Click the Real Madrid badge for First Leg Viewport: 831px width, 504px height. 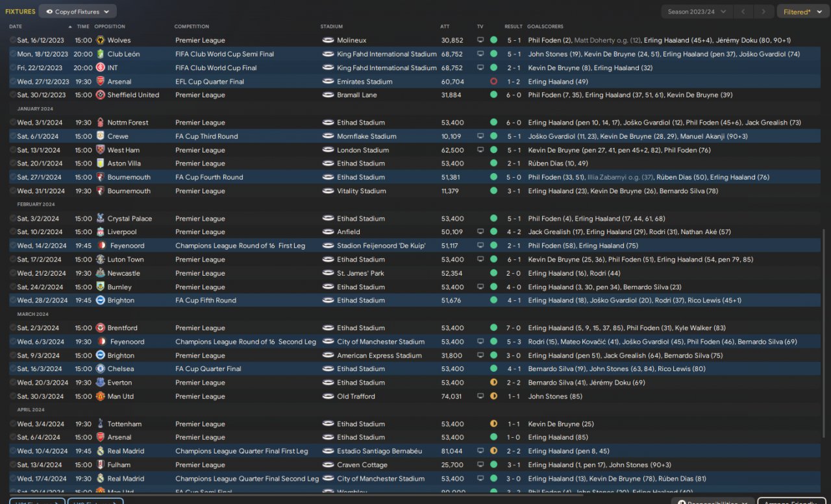click(100, 451)
